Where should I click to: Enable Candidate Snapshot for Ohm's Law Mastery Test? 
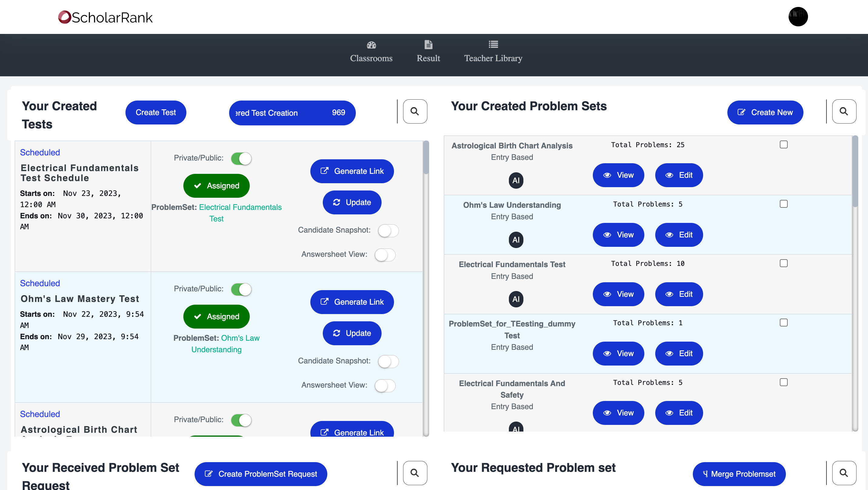[x=388, y=361]
